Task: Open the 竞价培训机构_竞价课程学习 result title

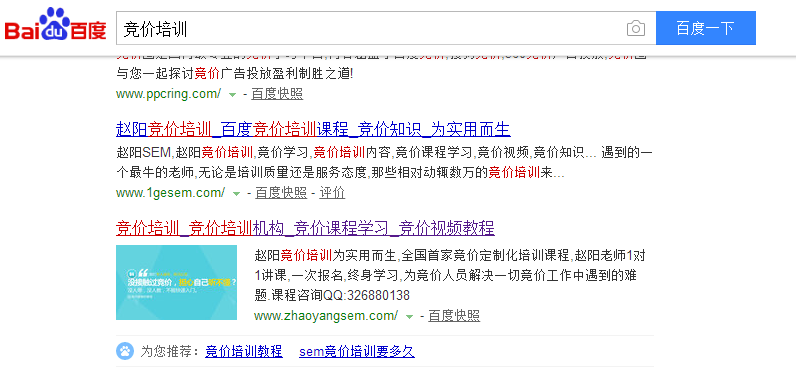Action: click(x=305, y=228)
